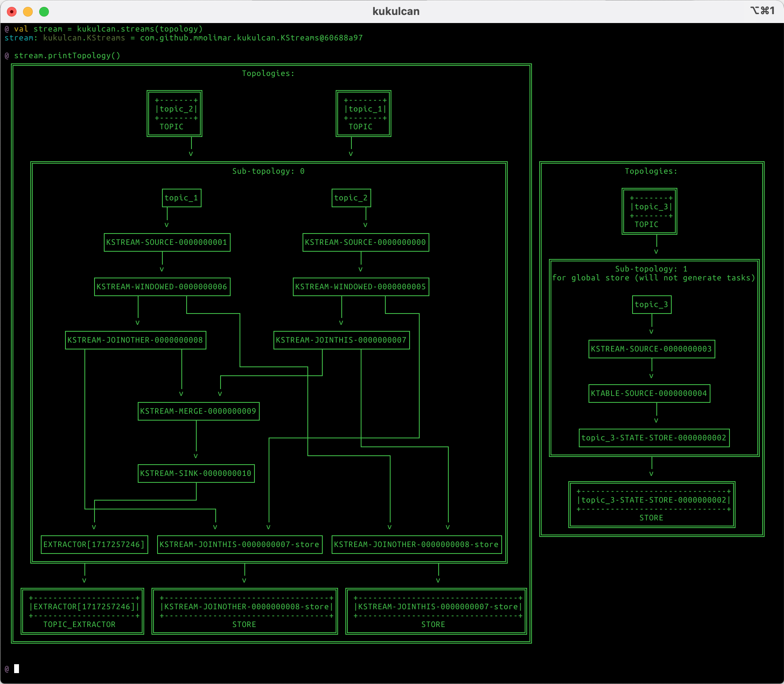Click the KSTREAM-MERGE-0000000009 node
The image size is (784, 684).
198,411
